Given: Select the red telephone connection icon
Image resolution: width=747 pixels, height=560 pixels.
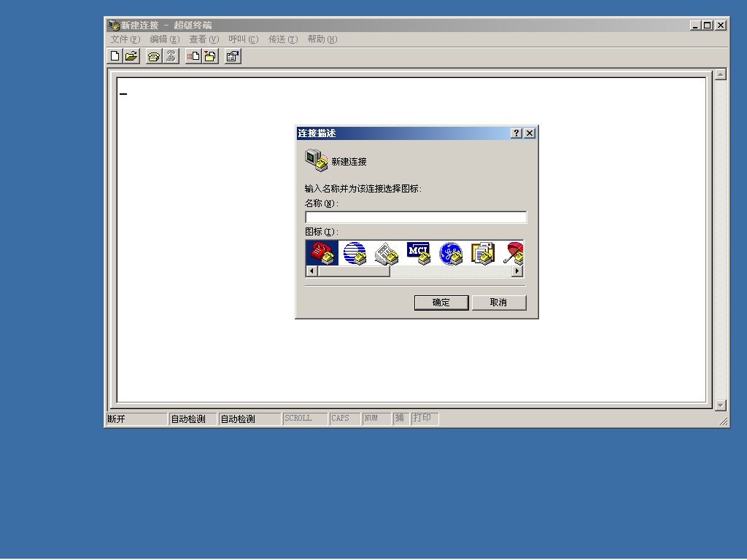Looking at the screenshot, I should 322,253.
